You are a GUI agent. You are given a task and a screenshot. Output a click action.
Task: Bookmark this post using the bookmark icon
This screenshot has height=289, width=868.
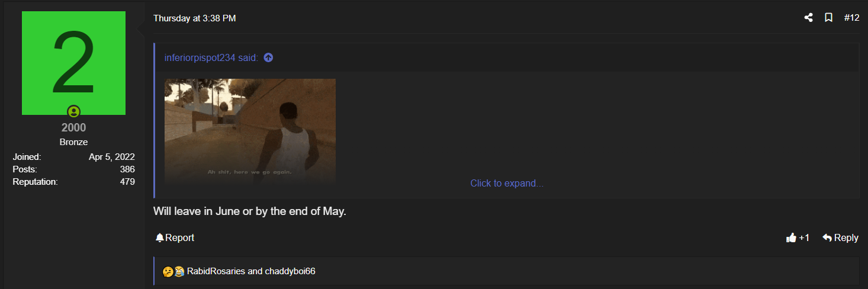coord(829,18)
